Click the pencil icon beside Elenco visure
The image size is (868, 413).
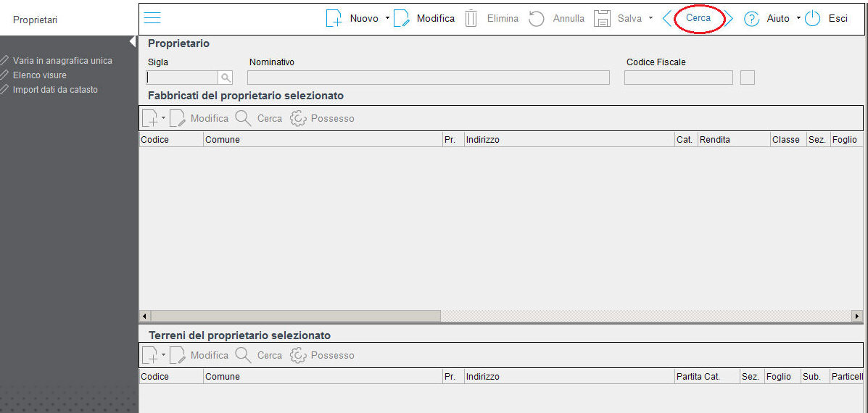(5, 75)
